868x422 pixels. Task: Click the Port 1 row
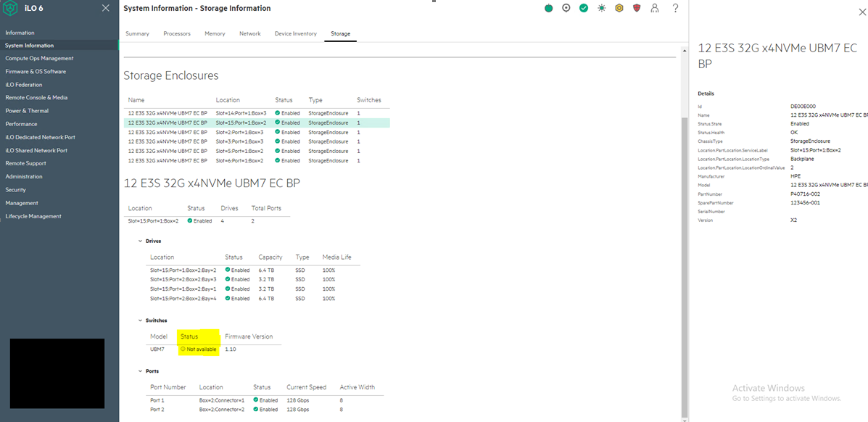coord(265,400)
